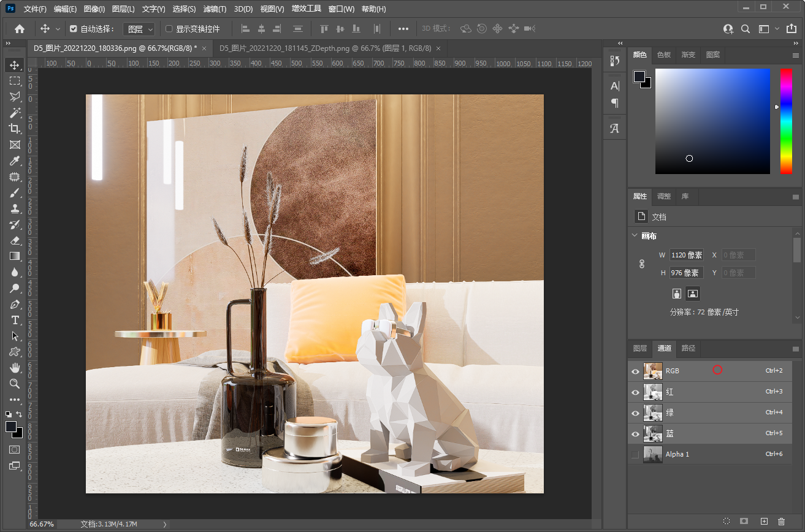Set canvas to portrait orientation button
Screen dimensions: 805x532
(x=677, y=293)
